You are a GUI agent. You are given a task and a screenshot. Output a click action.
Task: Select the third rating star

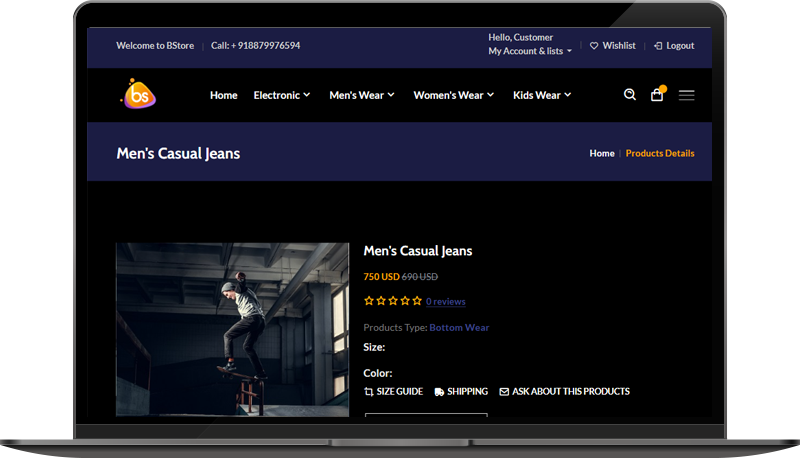(x=393, y=301)
